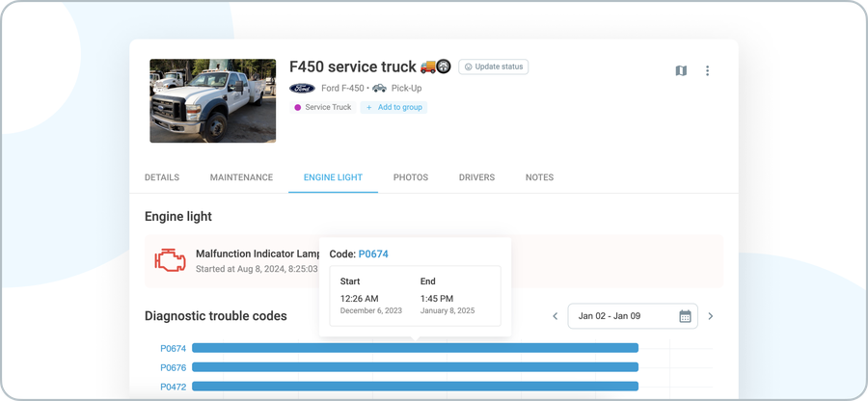Click the January 8, 2025 date
The height and width of the screenshot is (401, 868).
point(448,310)
